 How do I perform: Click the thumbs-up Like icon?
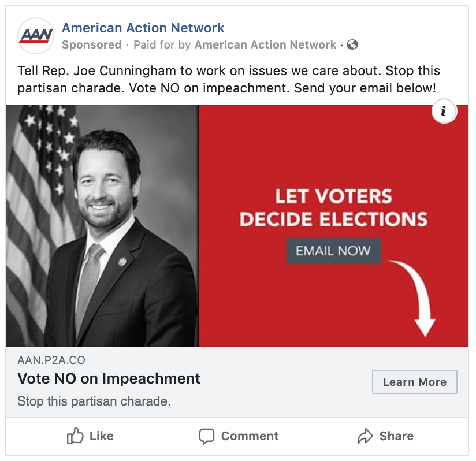75,436
